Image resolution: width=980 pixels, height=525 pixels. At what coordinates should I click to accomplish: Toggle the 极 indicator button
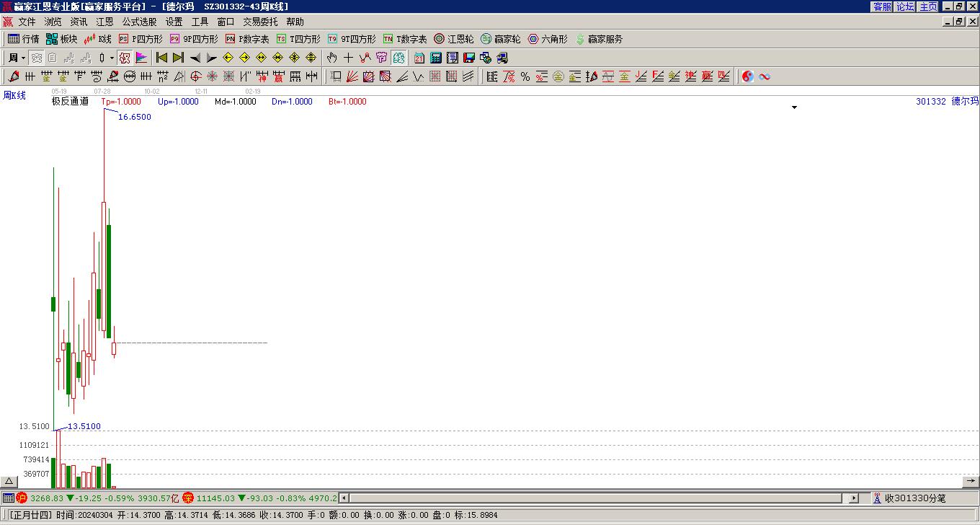coord(125,58)
